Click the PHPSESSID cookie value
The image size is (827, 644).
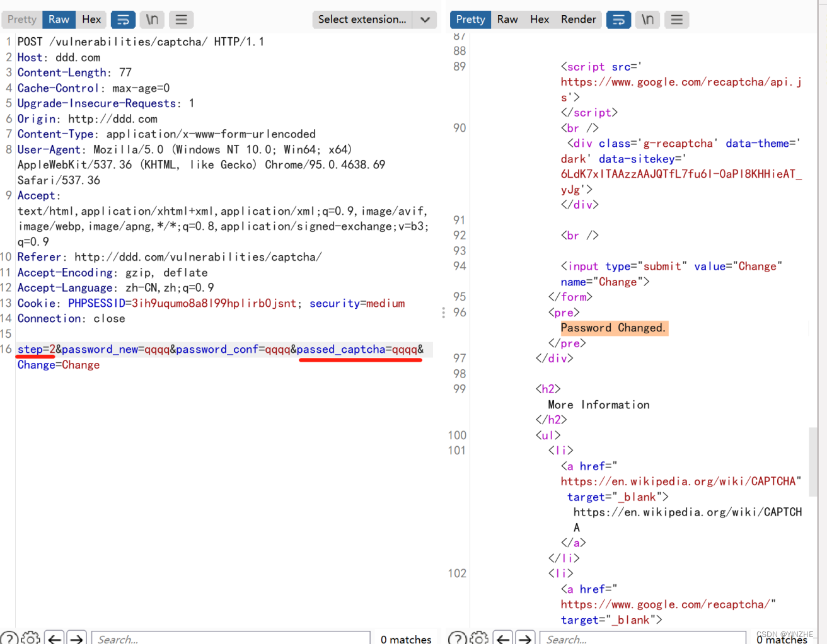click(214, 303)
